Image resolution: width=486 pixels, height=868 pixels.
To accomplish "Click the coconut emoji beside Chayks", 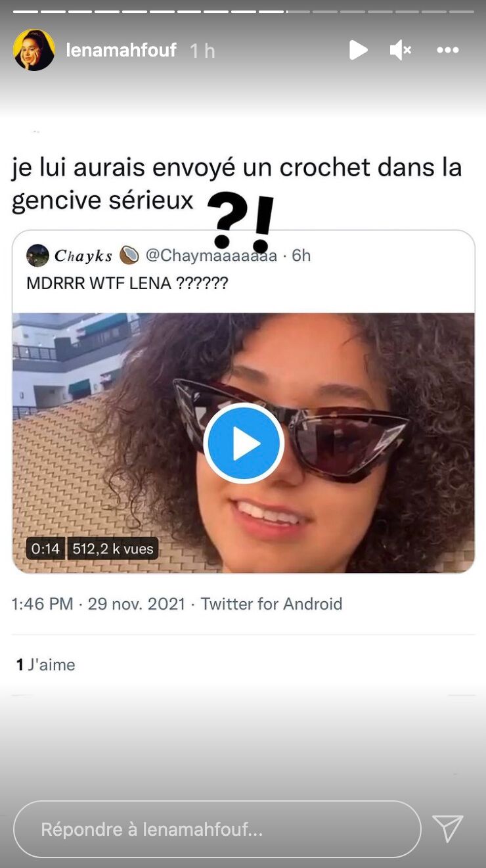I will pos(129,255).
